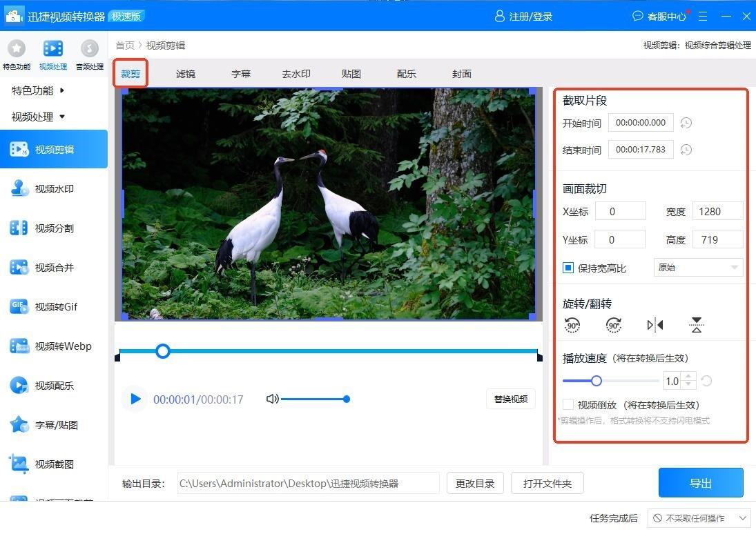Enable 视频倒放 reverse video checkbox
The image size is (756, 534).
click(568, 405)
